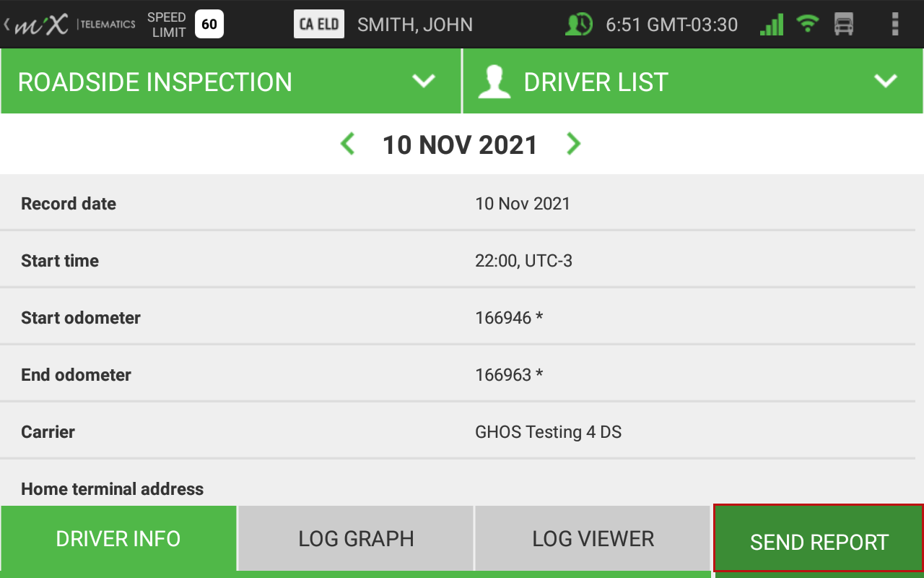The height and width of the screenshot is (578, 924).
Task: Switch to the Log Viewer tab
Action: click(x=593, y=538)
